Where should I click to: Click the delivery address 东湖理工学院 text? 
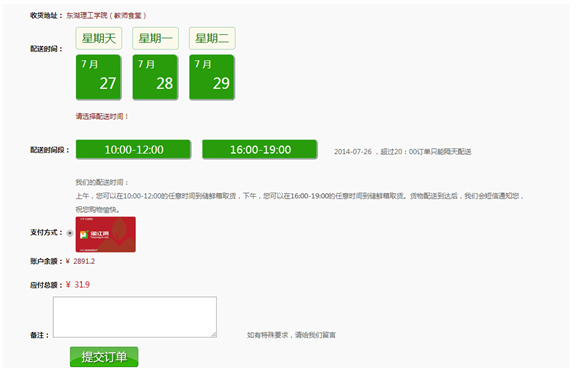click(106, 15)
